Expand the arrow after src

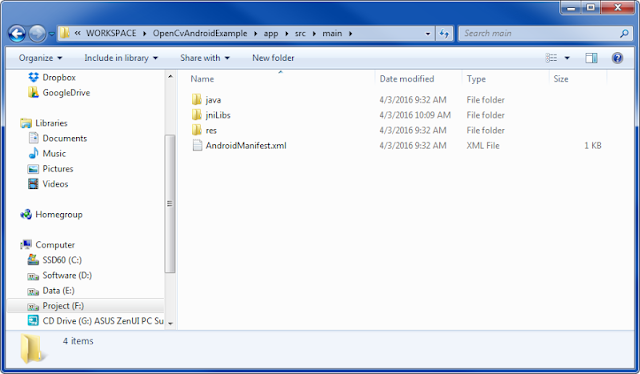(x=314, y=33)
